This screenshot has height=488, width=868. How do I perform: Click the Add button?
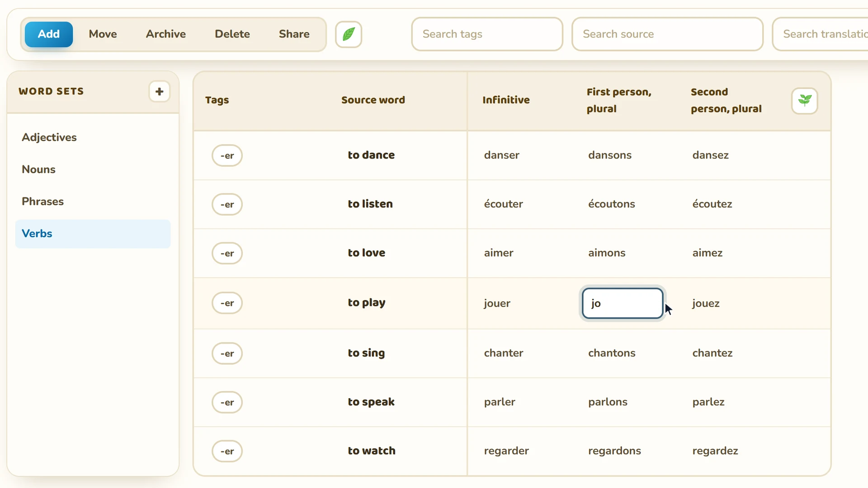pyautogui.click(x=49, y=34)
